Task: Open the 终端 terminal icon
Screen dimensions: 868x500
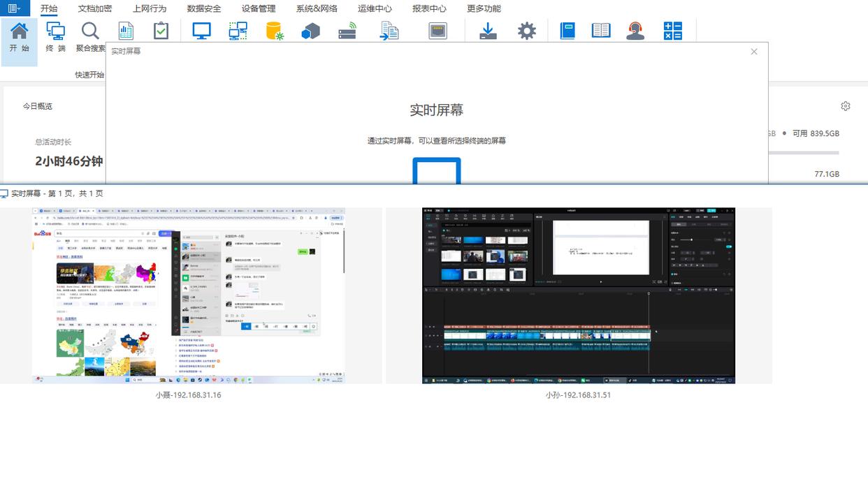Action: point(55,31)
